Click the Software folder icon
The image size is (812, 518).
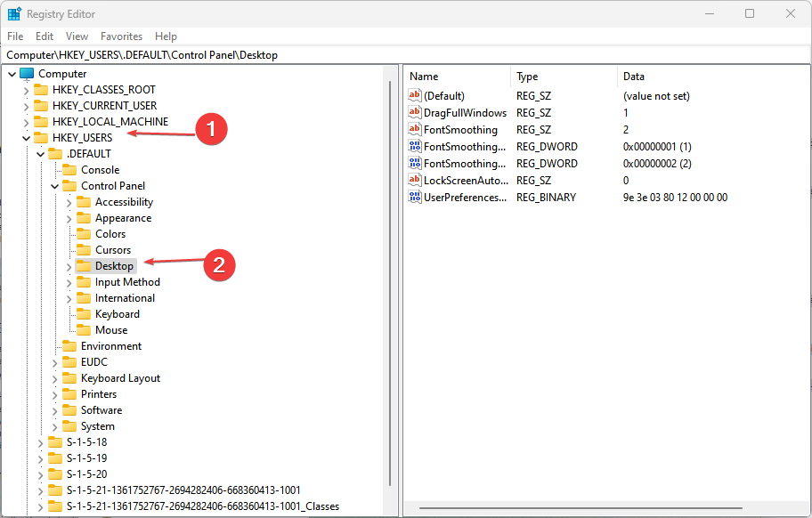pyautogui.click(x=69, y=411)
